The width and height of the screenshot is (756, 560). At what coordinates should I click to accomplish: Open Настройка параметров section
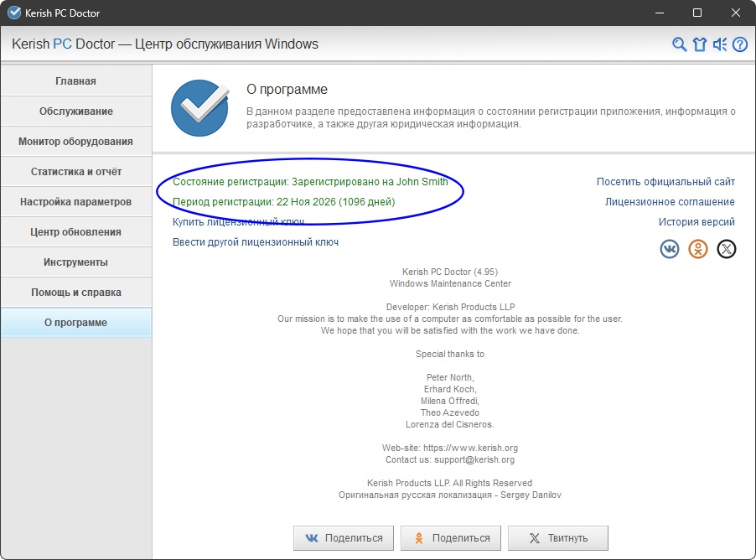[x=75, y=202]
